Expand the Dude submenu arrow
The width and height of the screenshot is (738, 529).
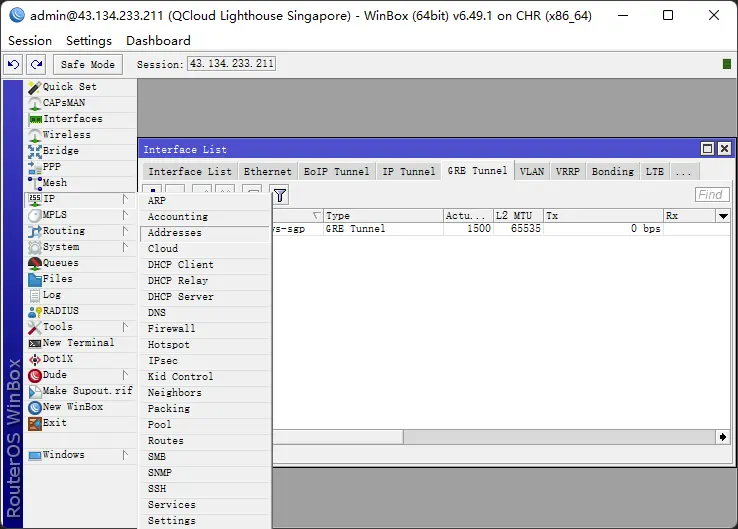pyautogui.click(x=125, y=375)
